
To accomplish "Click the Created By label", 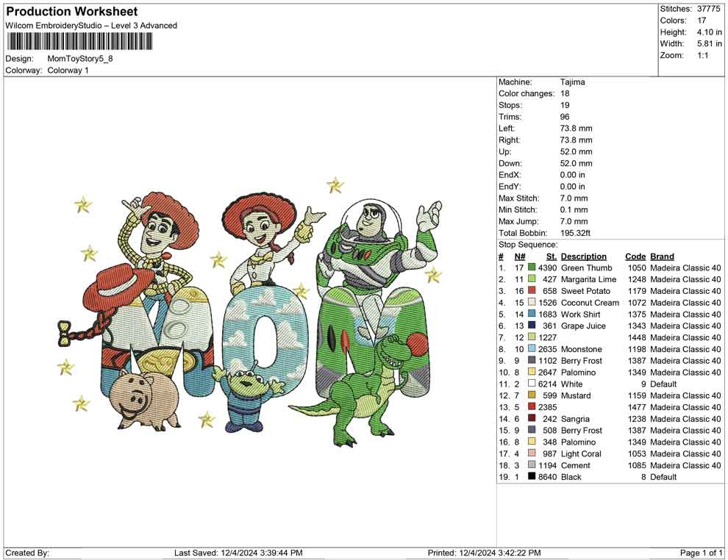I will point(27,553).
